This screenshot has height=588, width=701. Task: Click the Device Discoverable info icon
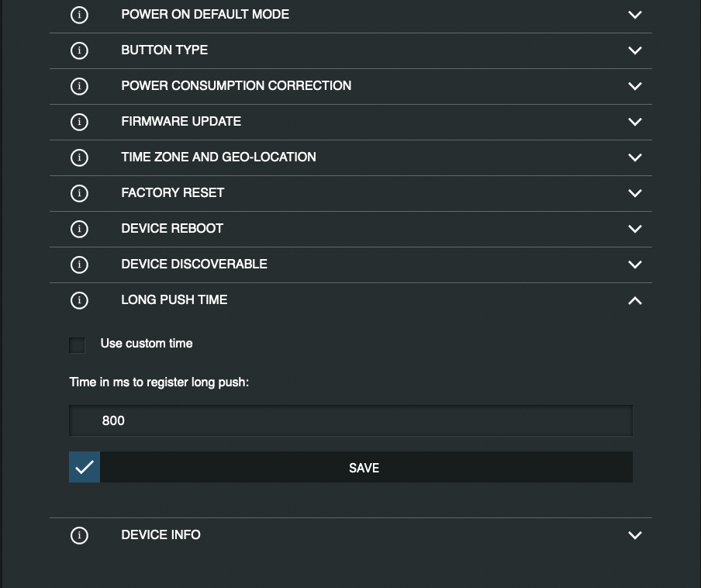pyautogui.click(x=79, y=265)
